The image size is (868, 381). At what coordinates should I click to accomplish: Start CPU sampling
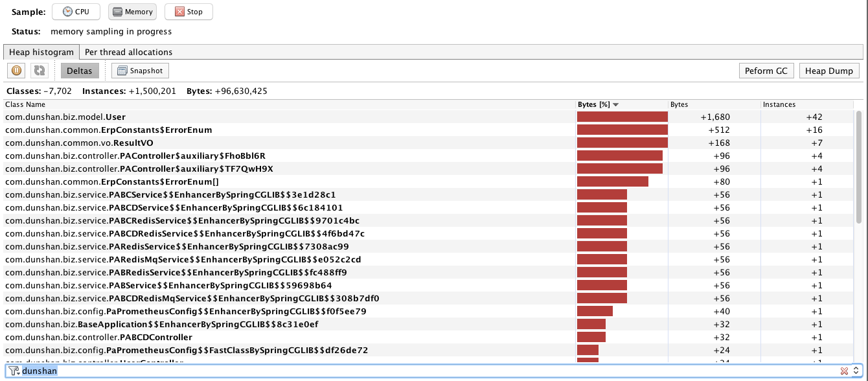coord(76,12)
